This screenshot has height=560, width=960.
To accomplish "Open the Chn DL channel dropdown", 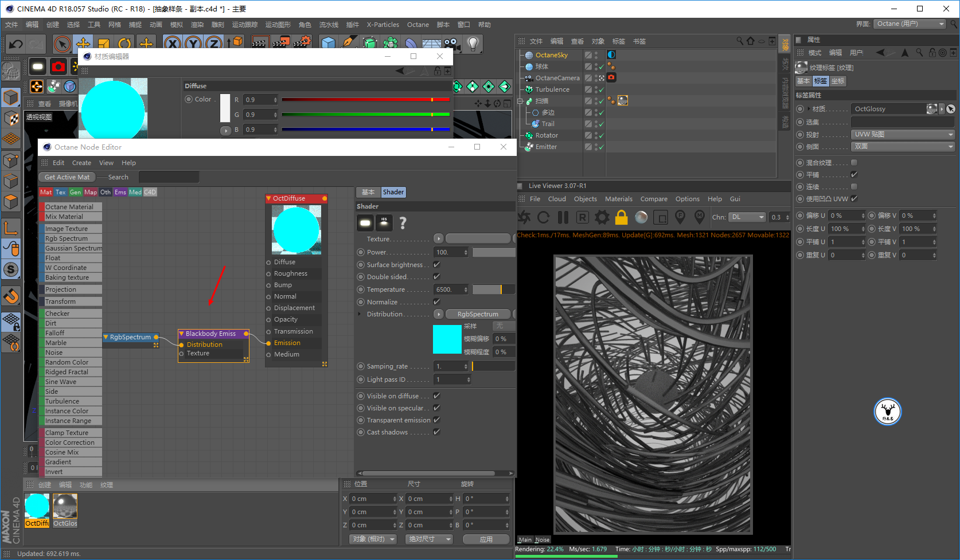I will click(748, 217).
